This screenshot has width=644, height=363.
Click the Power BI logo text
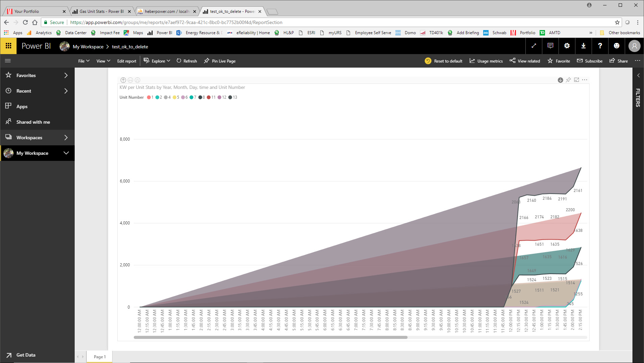[x=36, y=46]
